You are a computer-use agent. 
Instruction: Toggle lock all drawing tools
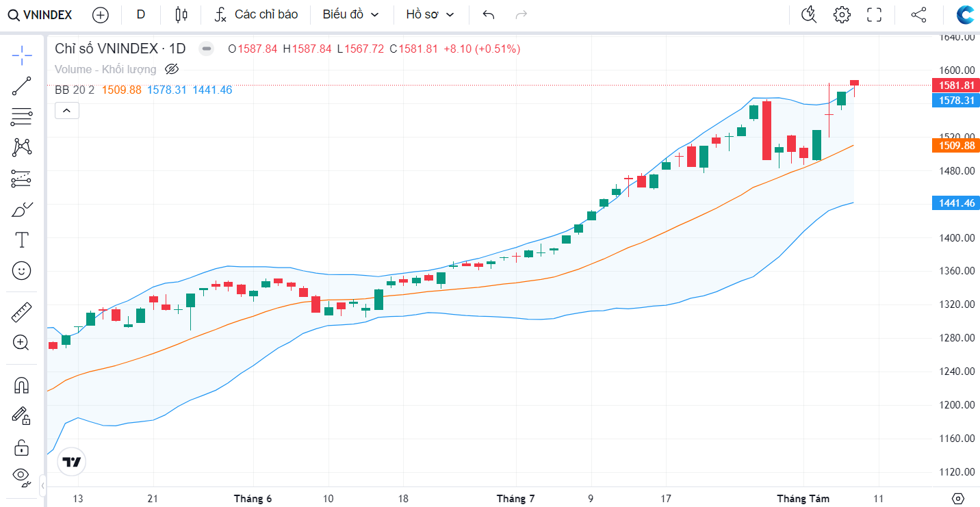[22, 447]
